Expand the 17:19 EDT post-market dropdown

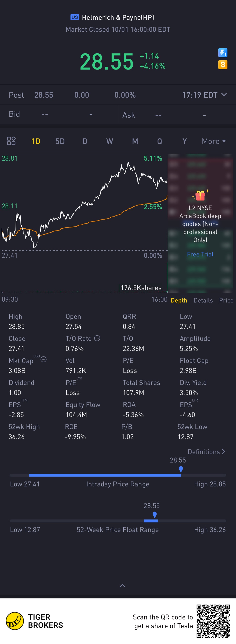coord(224,95)
